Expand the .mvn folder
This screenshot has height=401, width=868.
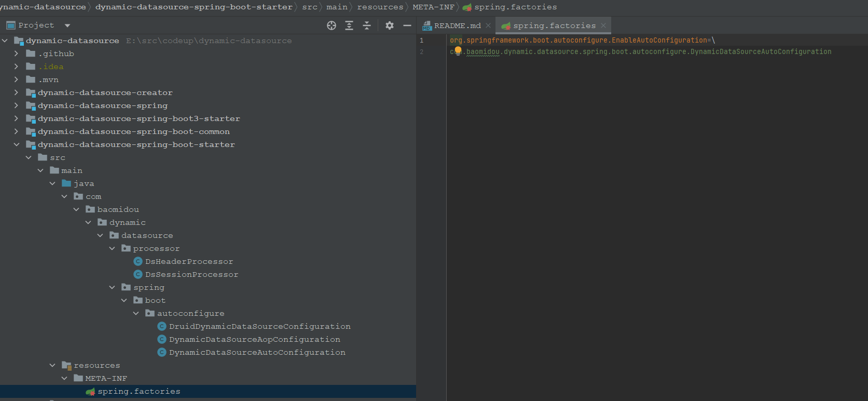tap(16, 79)
